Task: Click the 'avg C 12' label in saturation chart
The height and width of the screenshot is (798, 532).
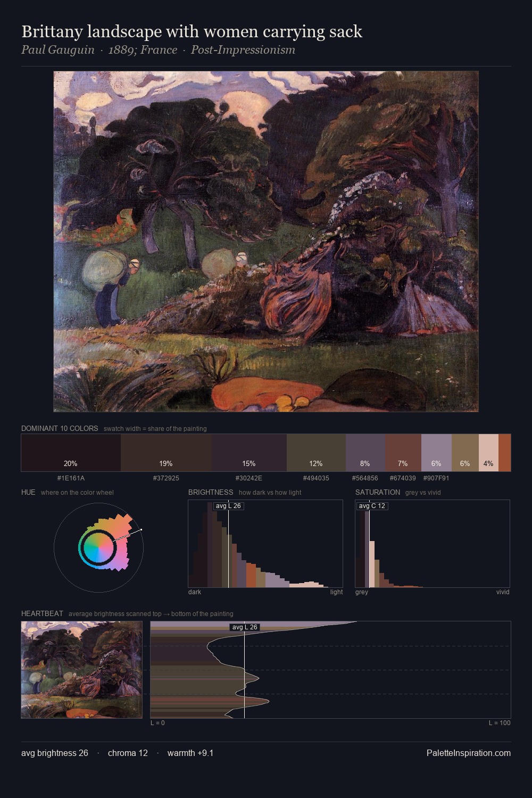Action: point(372,506)
